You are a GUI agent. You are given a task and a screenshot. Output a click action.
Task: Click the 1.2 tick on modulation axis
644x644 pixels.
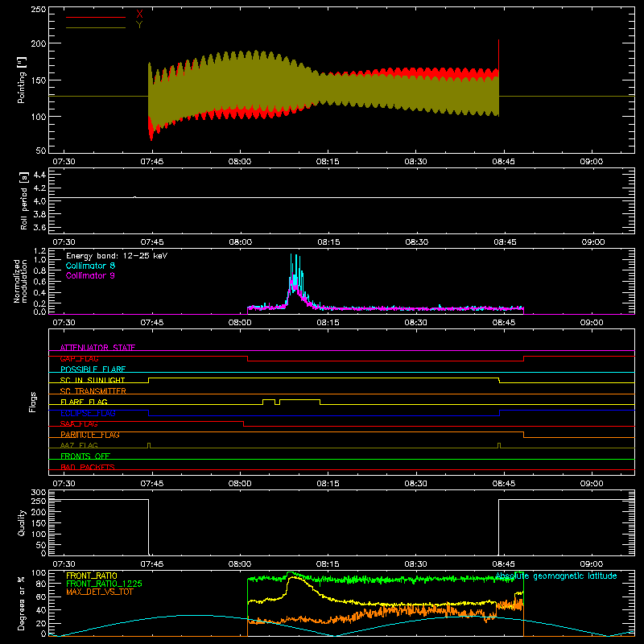click(39, 251)
